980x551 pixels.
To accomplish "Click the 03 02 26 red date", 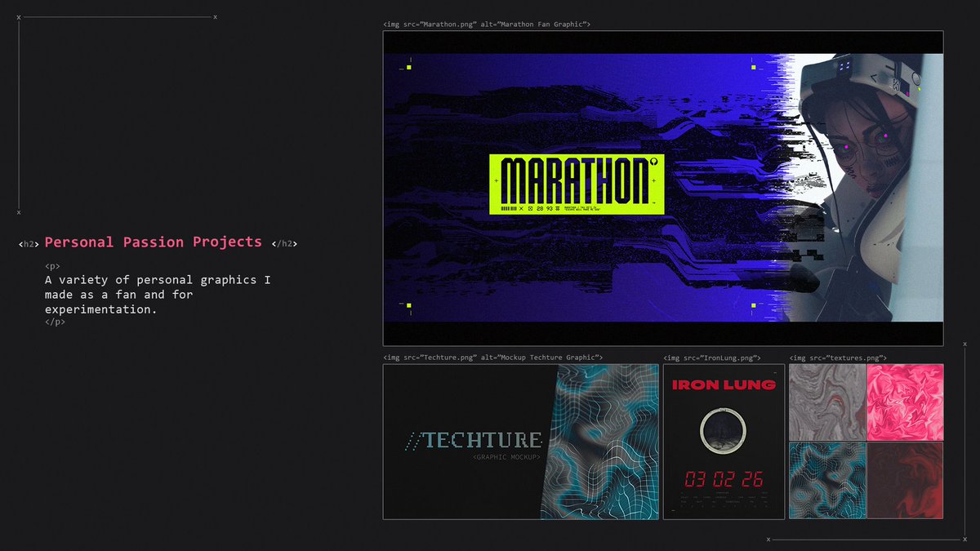I will click(724, 479).
